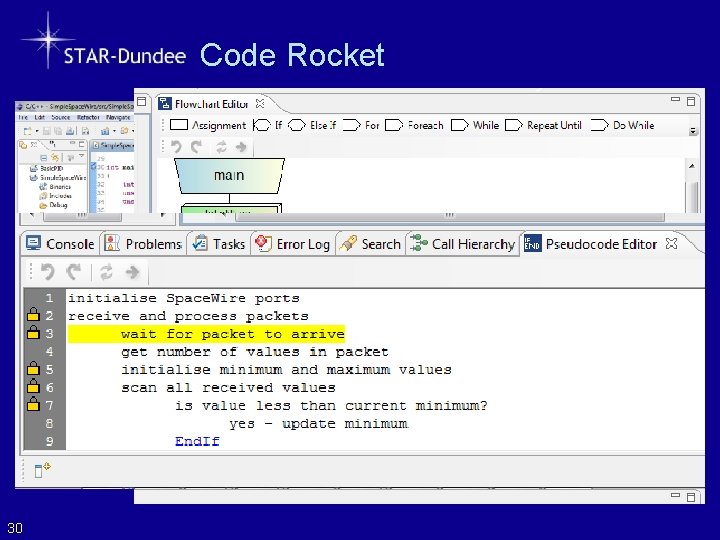Select the Do While flowchart shape
The width and height of the screenshot is (720, 540).
click(x=622, y=125)
